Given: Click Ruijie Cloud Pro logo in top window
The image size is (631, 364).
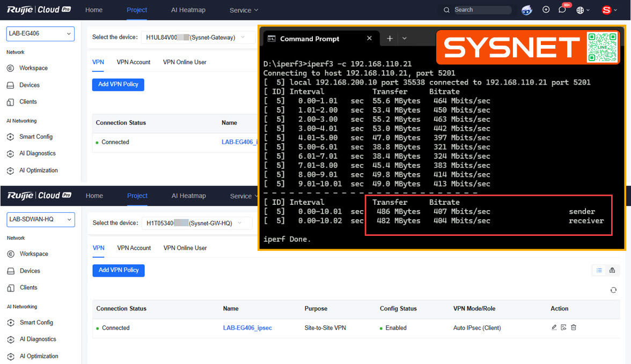Looking at the screenshot, I should pos(39,10).
